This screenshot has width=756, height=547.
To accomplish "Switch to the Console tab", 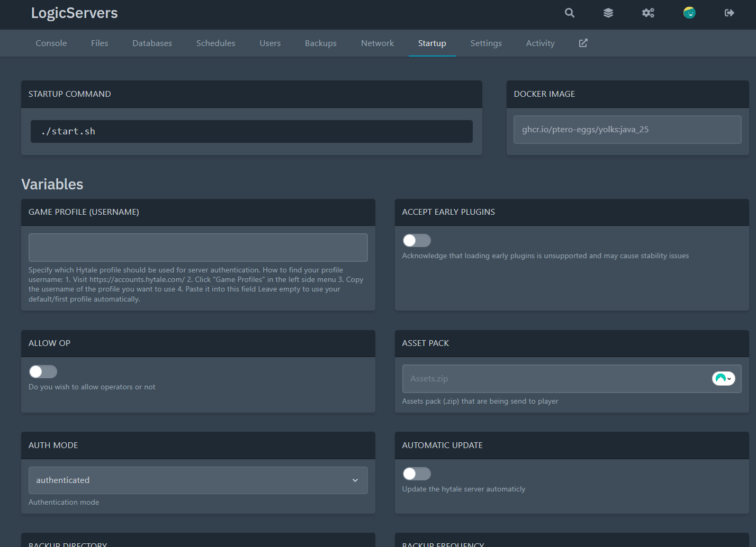I will [51, 43].
